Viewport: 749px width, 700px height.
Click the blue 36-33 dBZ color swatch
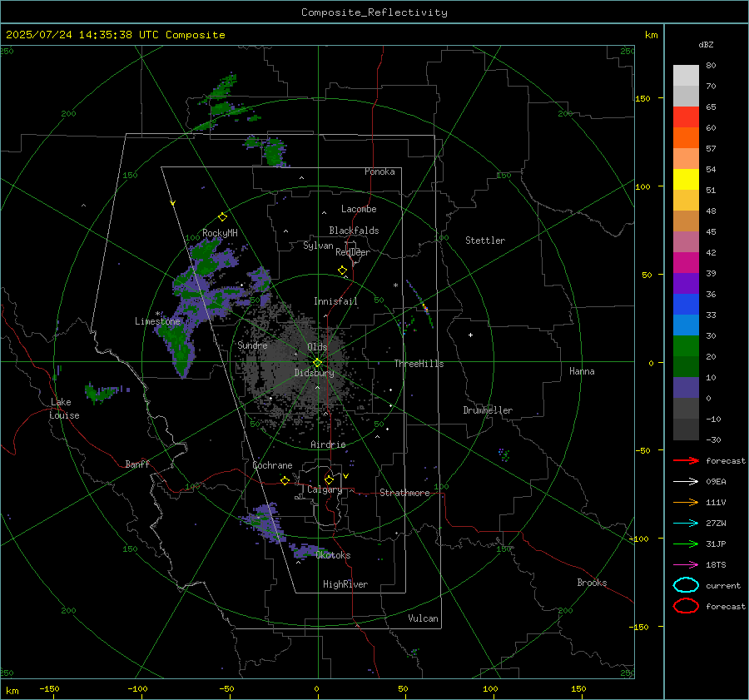pyautogui.click(x=686, y=304)
